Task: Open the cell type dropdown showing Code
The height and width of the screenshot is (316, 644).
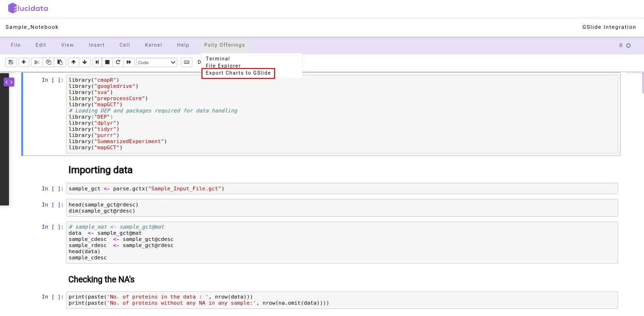Action: 157,62
